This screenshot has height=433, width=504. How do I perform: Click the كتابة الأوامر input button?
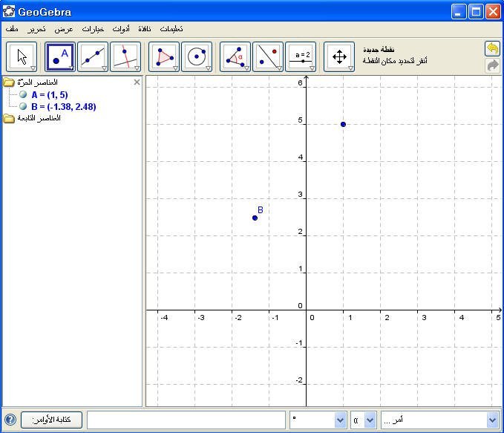tap(51, 420)
